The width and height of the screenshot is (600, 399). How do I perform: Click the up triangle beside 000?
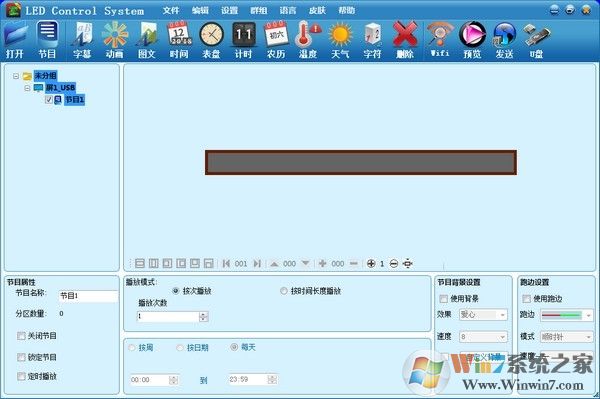[x=274, y=264]
